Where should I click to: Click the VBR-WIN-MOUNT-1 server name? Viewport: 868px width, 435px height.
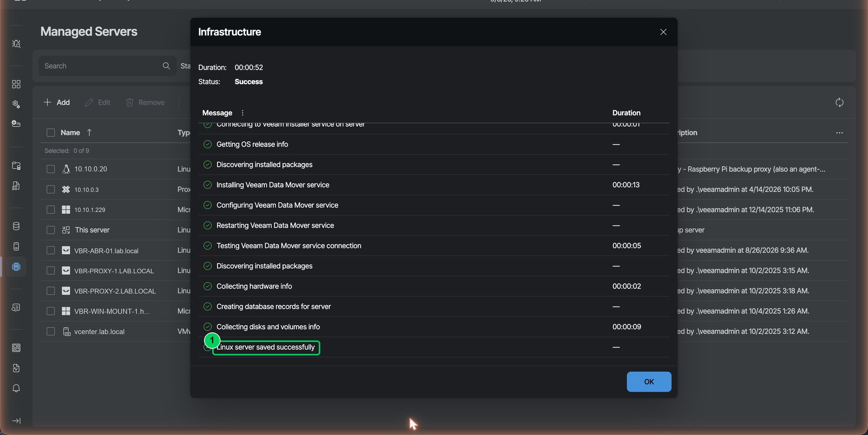pos(112,311)
